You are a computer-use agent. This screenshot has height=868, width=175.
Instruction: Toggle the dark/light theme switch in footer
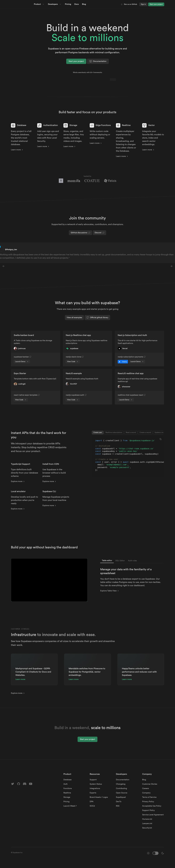point(155,853)
